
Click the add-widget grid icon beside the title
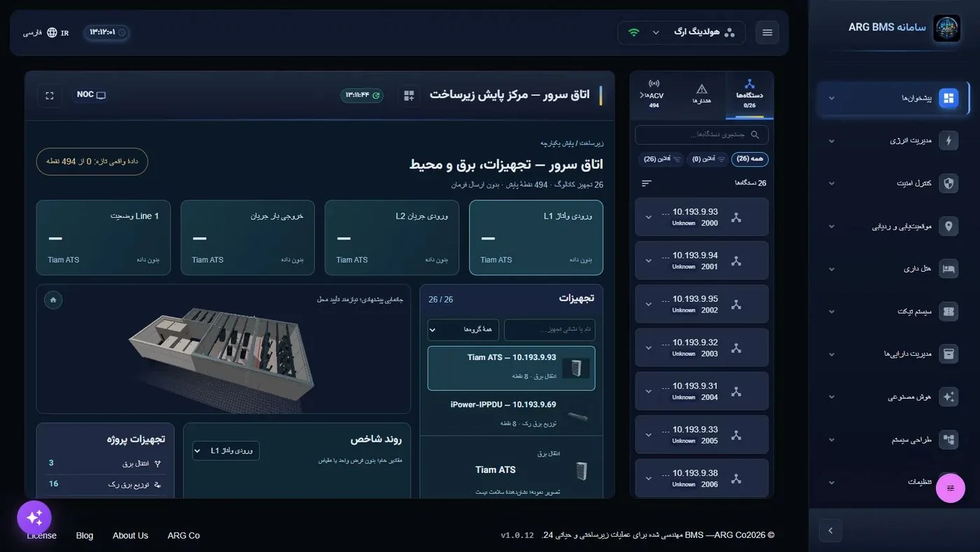click(x=409, y=95)
